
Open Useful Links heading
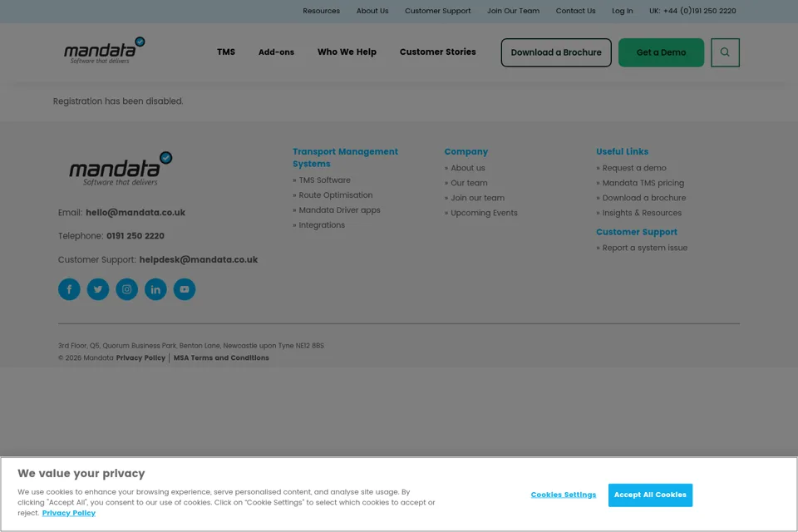[622, 152]
